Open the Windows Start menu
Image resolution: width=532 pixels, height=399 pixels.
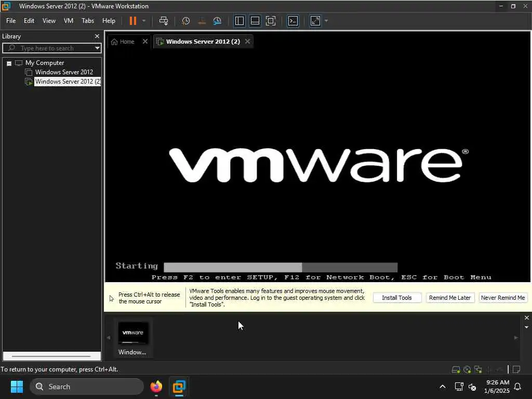tap(17, 387)
